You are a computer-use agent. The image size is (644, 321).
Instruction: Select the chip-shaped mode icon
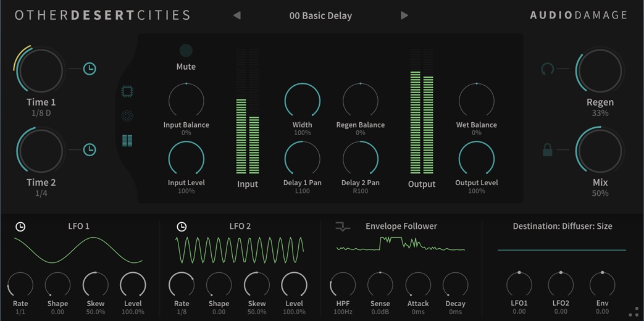pos(127,91)
